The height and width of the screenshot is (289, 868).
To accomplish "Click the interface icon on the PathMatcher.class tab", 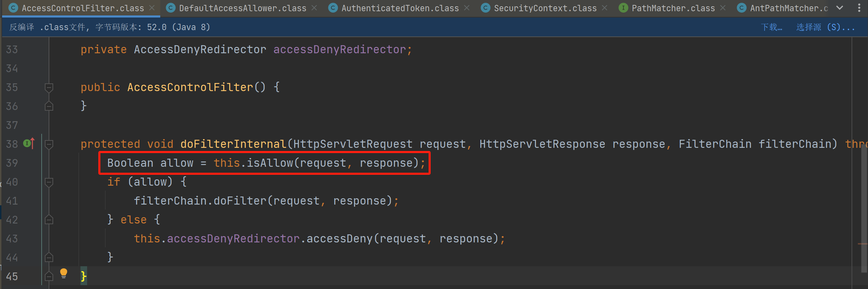I will [x=623, y=8].
